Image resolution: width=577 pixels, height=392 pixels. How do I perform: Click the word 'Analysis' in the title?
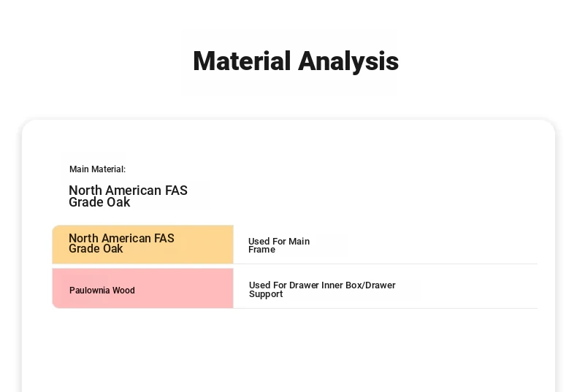(x=348, y=61)
